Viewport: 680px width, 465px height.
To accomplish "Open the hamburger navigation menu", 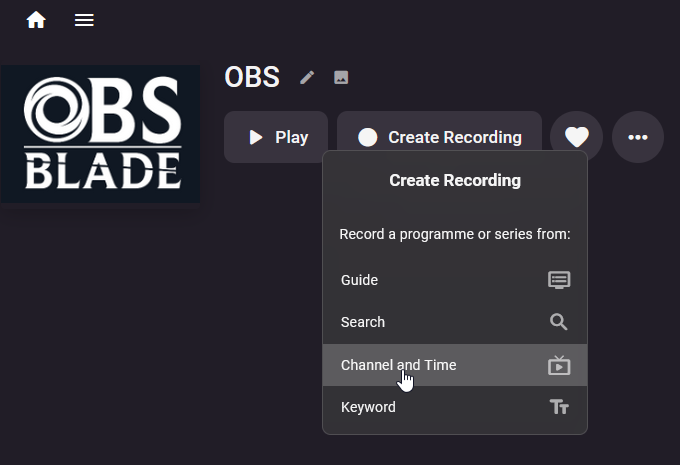I will [x=84, y=20].
